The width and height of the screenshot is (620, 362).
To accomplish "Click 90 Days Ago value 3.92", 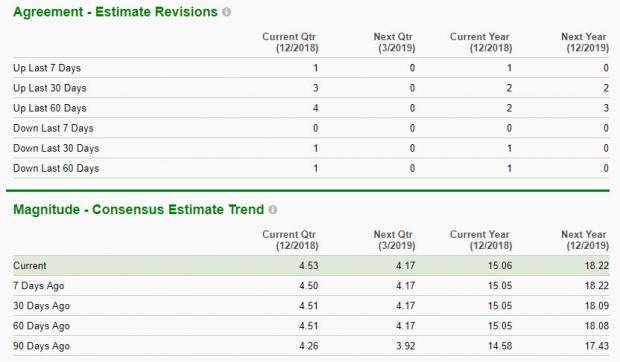I will pyautogui.click(x=406, y=346).
